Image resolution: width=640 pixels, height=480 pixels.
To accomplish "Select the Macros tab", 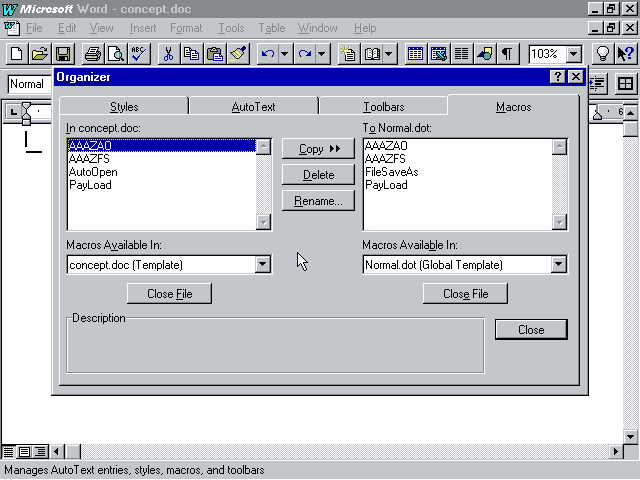I will [x=513, y=107].
